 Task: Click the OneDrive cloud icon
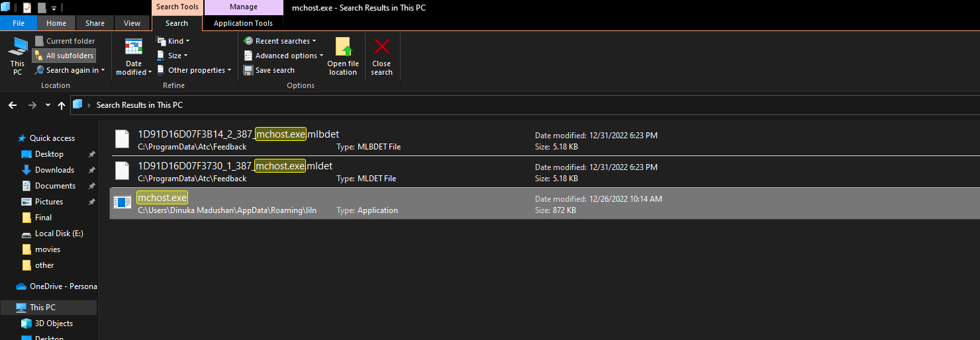pos(21,286)
